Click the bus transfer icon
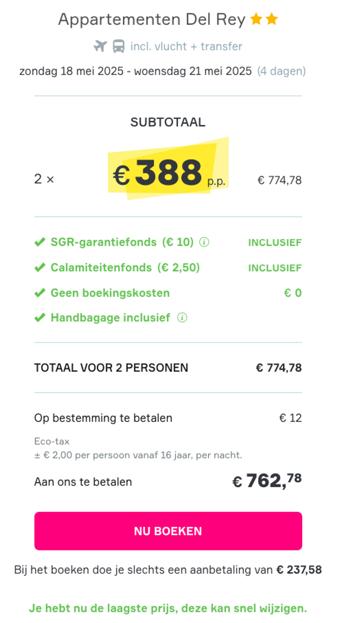Image resolution: width=364 pixels, height=623 pixels. coord(119,46)
